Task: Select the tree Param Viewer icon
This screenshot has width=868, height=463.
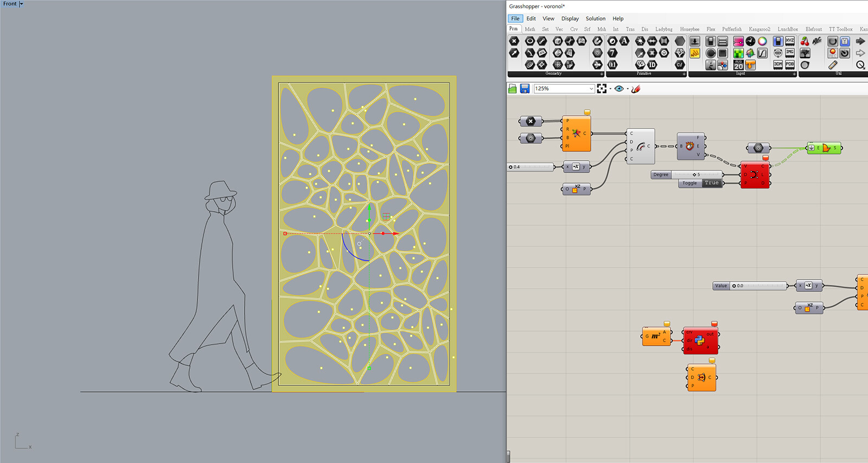Action: pos(805,53)
